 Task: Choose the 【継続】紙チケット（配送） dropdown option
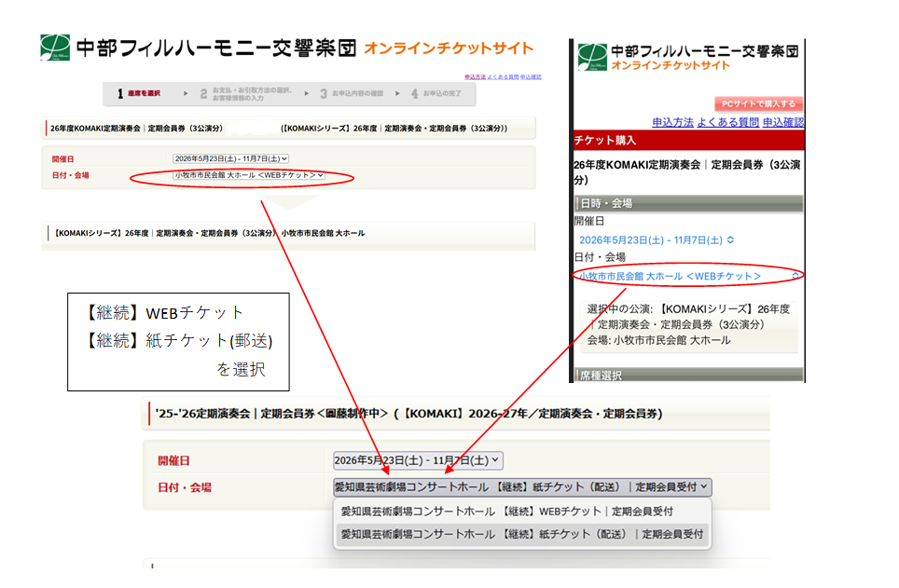521,535
